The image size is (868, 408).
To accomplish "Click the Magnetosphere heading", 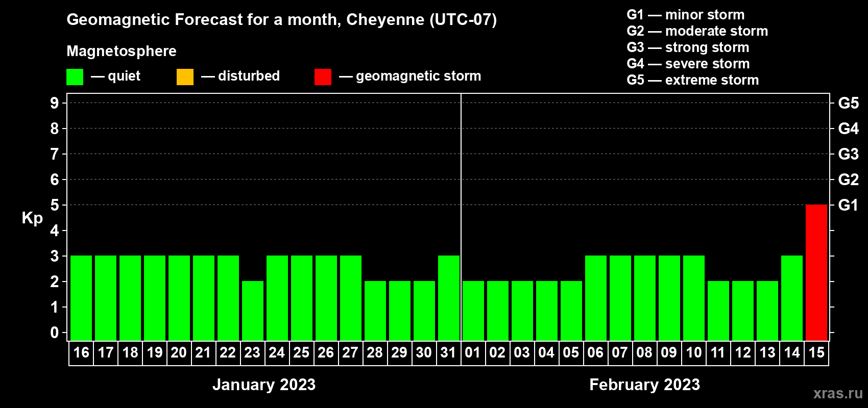I will click(122, 51).
